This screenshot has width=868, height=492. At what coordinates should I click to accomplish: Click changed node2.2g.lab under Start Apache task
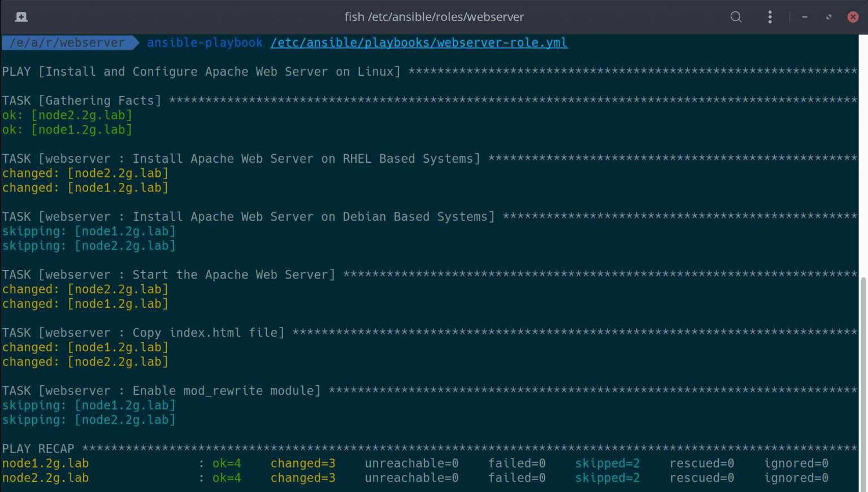(85, 289)
